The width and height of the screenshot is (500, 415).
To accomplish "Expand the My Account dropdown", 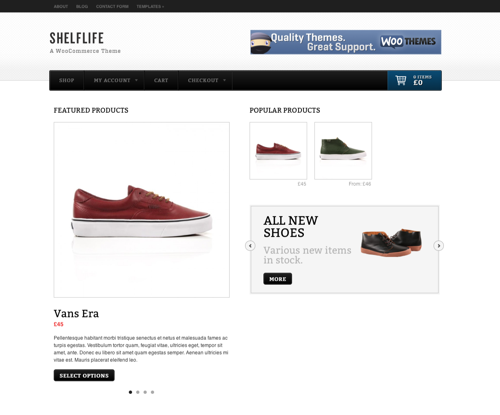I will point(114,80).
